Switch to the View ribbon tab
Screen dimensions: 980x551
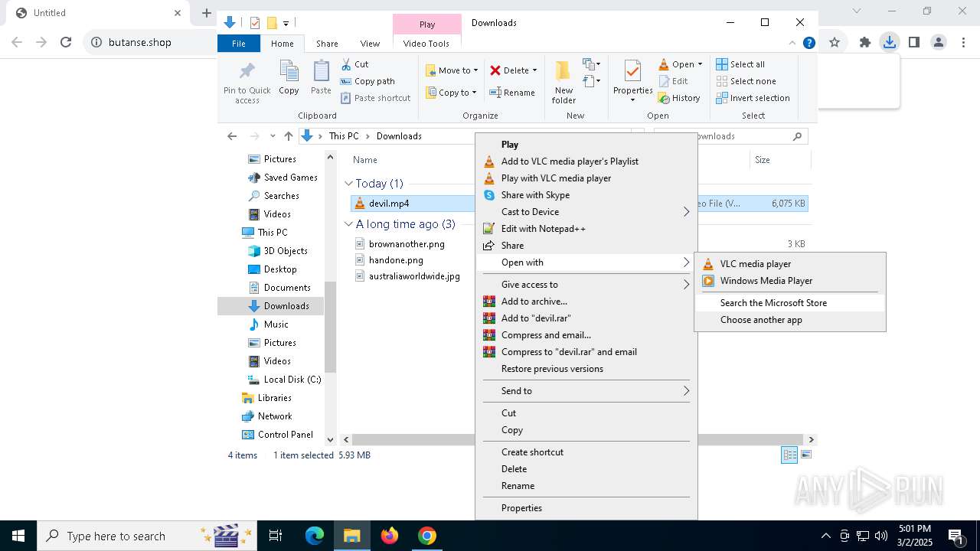[370, 44]
